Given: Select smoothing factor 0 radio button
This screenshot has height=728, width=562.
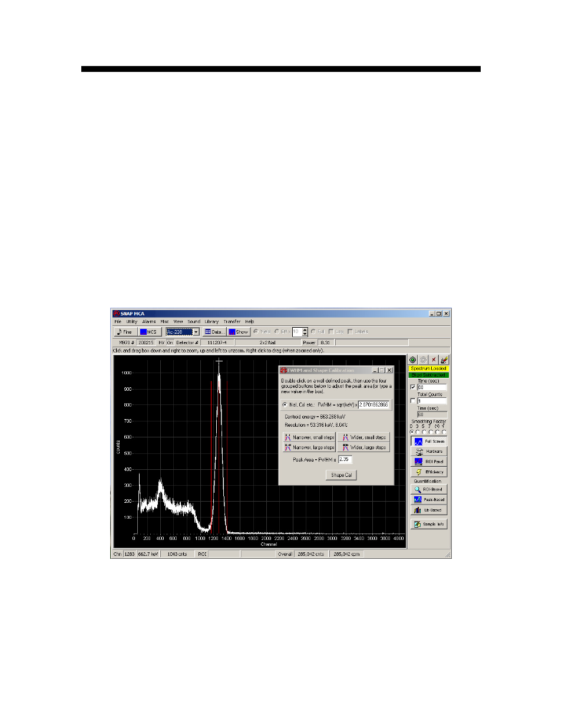Looking at the screenshot, I should click(x=412, y=431).
